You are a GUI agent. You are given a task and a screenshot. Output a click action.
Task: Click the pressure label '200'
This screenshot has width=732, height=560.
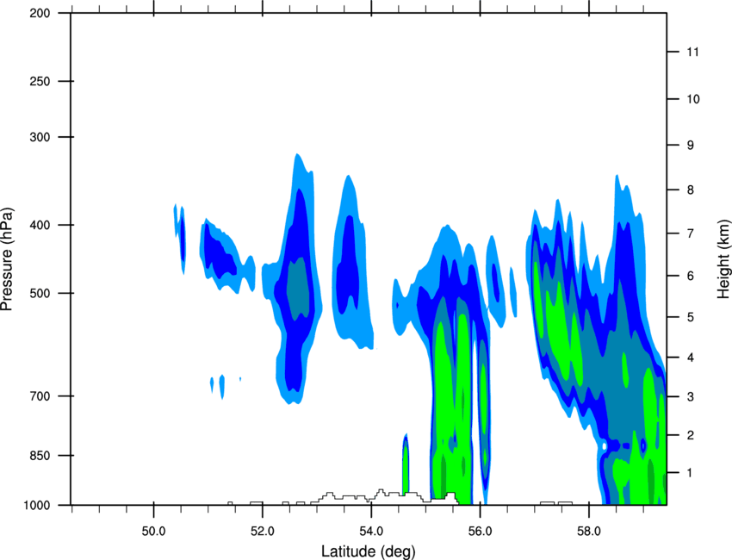point(40,14)
